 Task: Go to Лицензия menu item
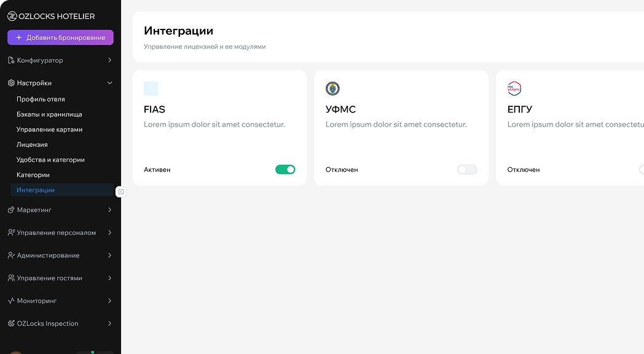click(32, 144)
